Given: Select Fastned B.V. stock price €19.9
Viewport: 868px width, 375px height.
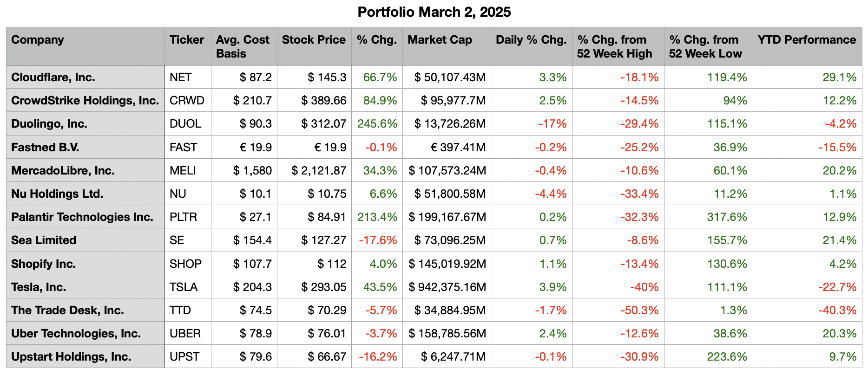Looking at the screenshot, I should [x=330, y=147].
